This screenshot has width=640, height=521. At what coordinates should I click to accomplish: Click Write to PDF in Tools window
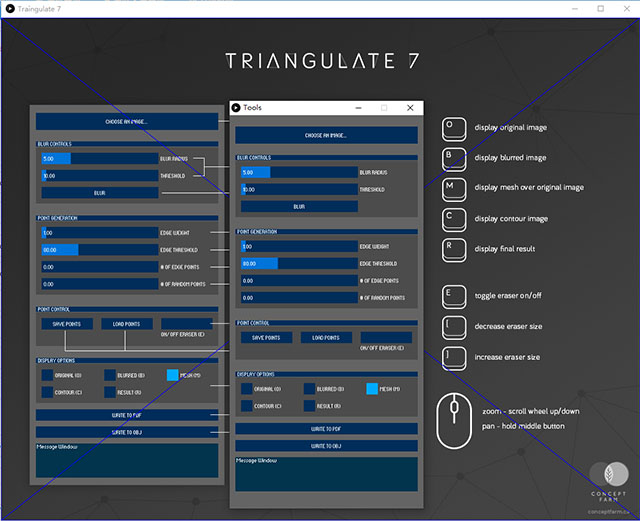click(x=326, y=429)
